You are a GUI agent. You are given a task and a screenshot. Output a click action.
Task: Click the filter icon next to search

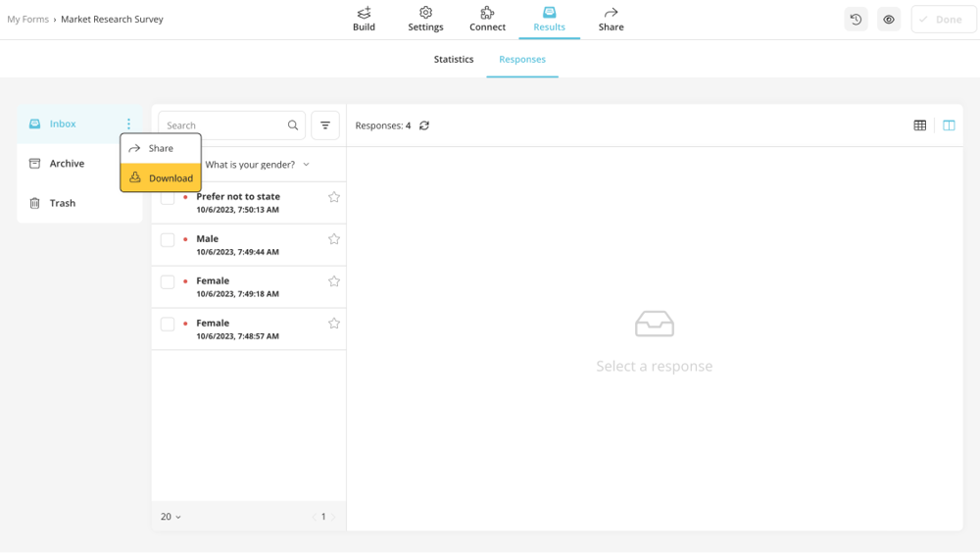point(325,126)
